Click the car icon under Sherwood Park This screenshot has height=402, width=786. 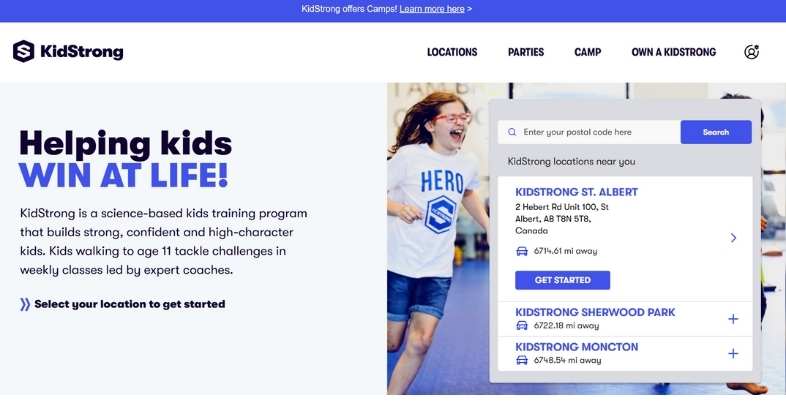coord(522,326)
